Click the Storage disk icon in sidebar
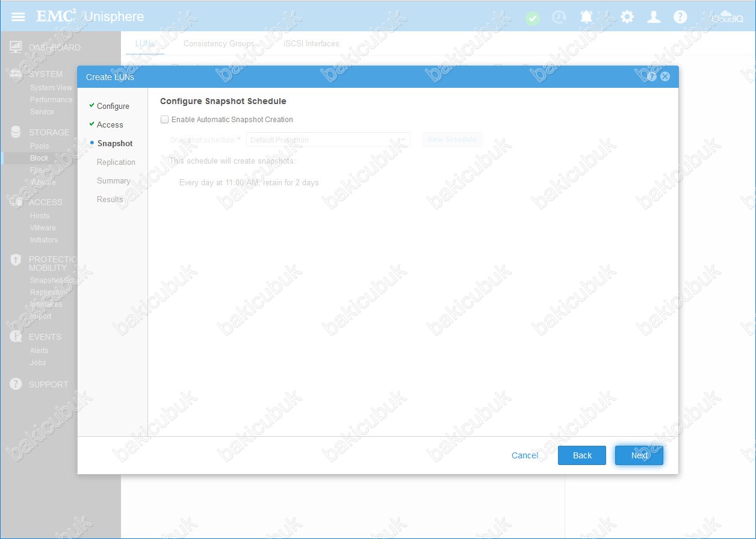756x539 pixels. click(x=16, y=132)
